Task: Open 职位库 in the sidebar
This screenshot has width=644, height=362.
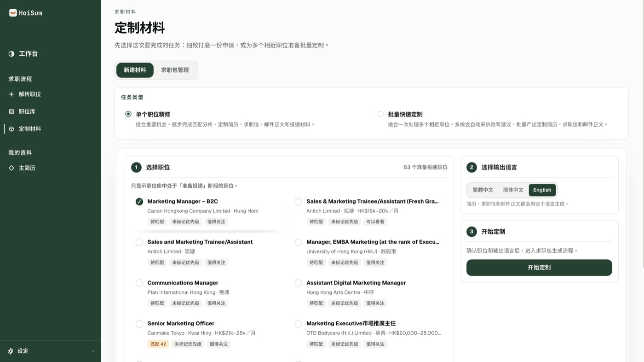Action: tap(50, 111)
